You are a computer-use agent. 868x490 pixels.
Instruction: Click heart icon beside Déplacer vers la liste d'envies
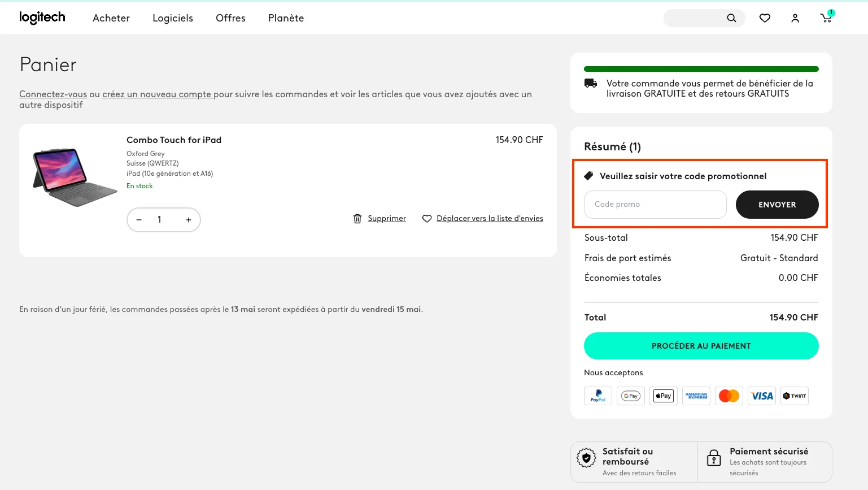pos(427,219)
